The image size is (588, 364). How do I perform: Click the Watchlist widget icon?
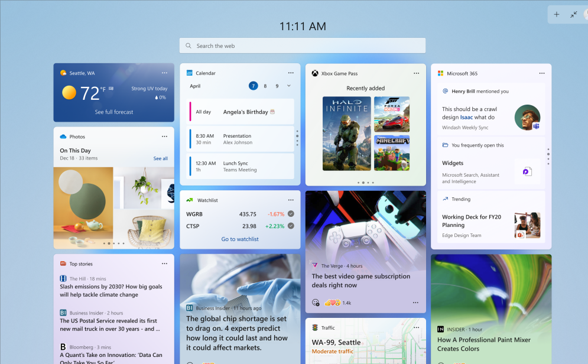189,200
